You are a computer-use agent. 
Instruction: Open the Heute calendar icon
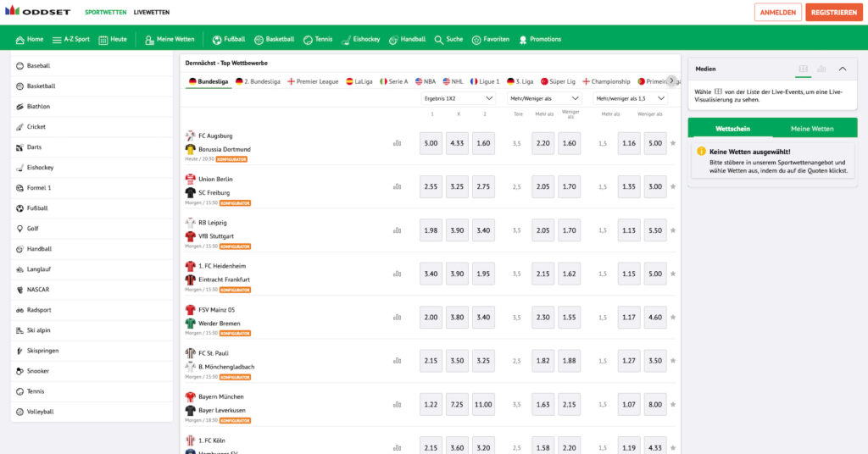tap(103, 40)
